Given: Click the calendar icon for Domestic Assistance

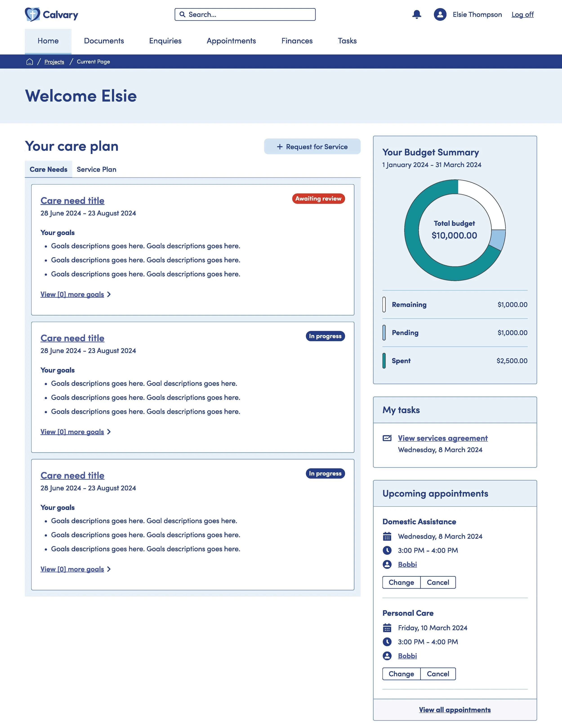Looking at the screenshot, I should pos(387,536).
